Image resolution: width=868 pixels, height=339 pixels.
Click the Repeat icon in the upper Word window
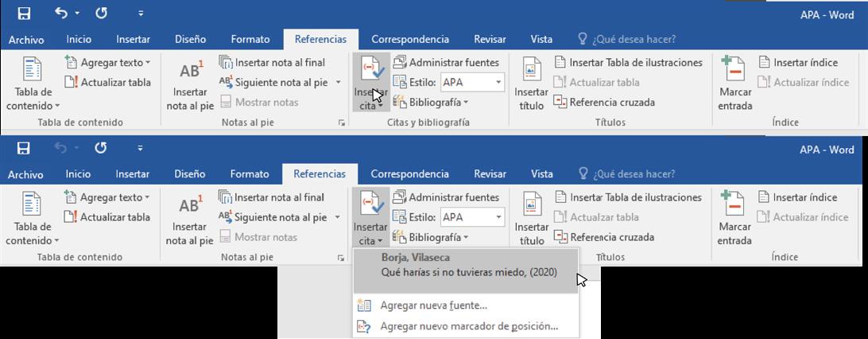click(x=101, y=14)
